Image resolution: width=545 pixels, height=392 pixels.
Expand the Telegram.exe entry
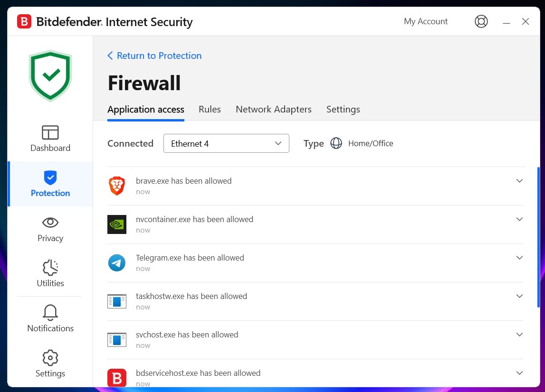click(519, 258)
